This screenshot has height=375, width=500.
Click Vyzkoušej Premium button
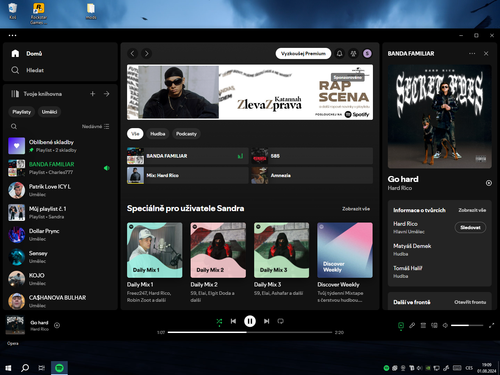pos(303,54)
